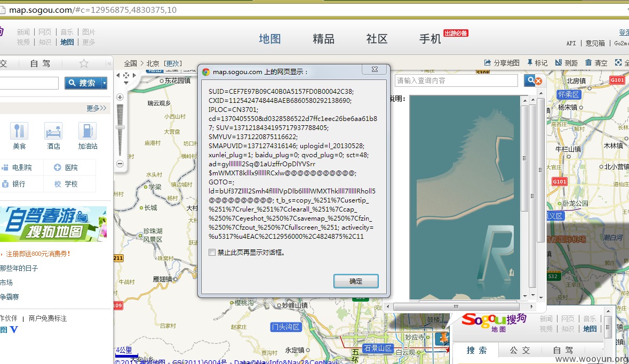This screenshot has height=364, width=629.
Task: Click the favorites star tab icon
Action: [83, 63]
